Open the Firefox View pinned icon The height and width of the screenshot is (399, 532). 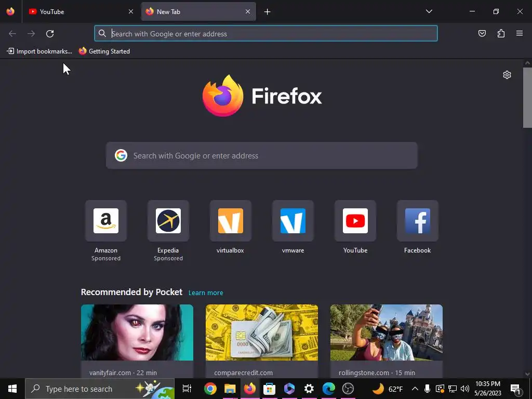10,11
